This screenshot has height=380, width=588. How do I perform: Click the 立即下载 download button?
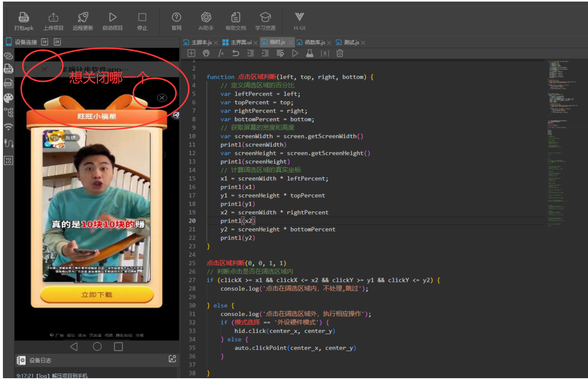(97, 295)
